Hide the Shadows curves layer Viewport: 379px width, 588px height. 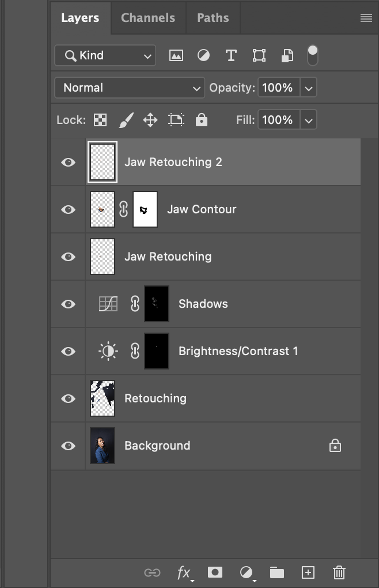(68, 304)
